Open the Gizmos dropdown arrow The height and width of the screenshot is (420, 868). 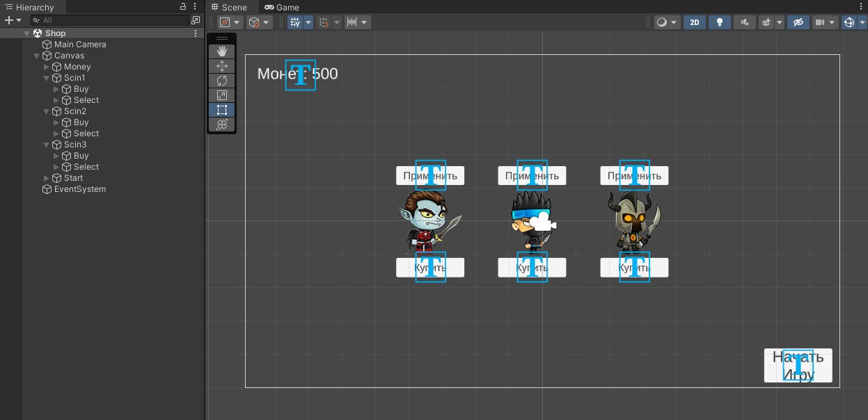pos(862,22)
